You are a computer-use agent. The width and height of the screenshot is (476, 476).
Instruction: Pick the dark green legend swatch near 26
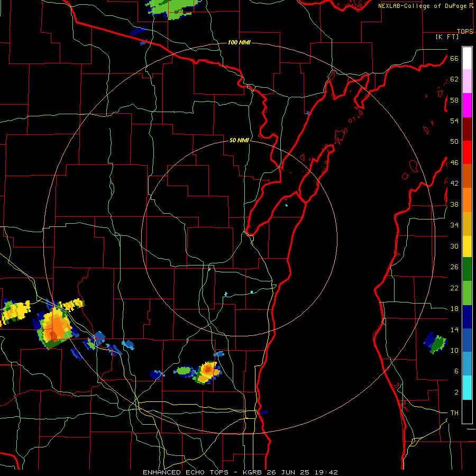tap(467, 269)
